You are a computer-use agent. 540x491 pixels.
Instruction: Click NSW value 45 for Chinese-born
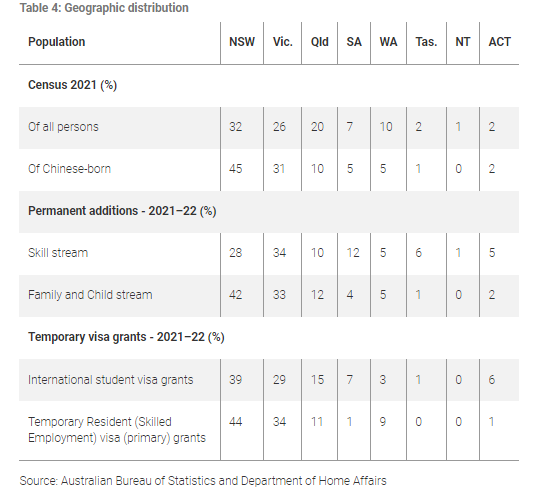click(x=236, y=169)
